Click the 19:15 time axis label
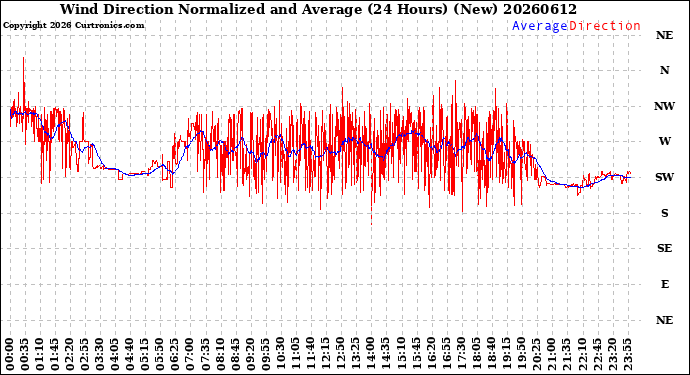The width and height of the screenshot is (690, 375). point(506,355)
